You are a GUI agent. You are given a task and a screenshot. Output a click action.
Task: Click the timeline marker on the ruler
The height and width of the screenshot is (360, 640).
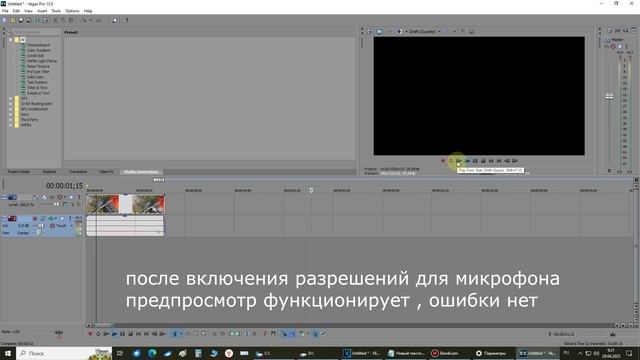point(311,190)
